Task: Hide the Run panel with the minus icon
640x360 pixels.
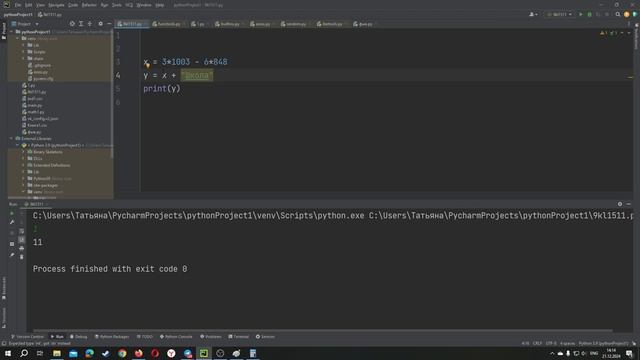Action: [629, 204]
